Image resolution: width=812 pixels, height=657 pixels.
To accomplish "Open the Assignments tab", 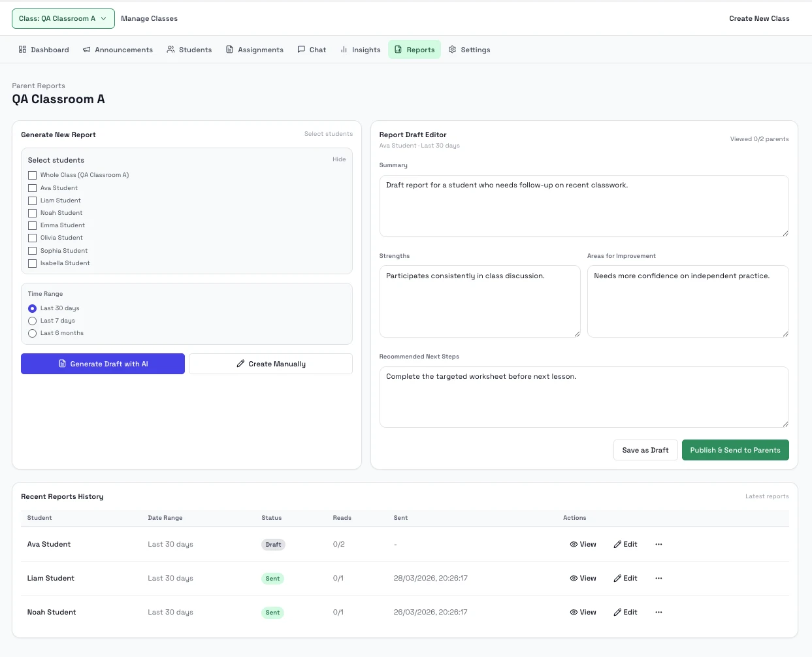I will pos(254,50).
